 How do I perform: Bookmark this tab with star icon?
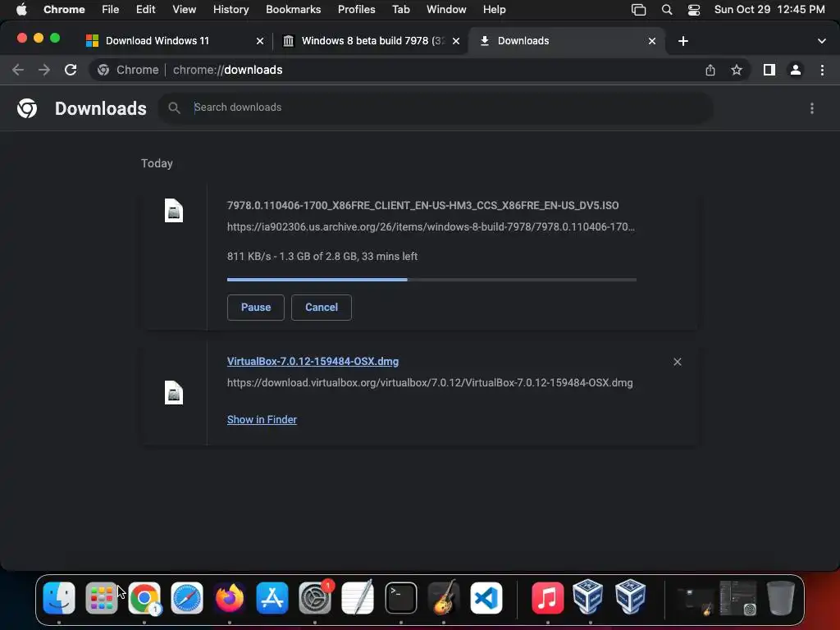click(x=737, y=70)
